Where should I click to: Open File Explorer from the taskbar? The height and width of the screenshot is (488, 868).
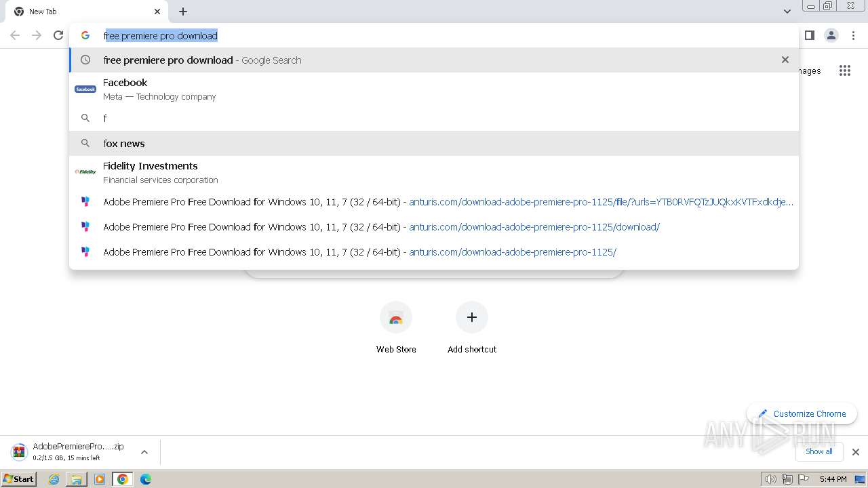pos(77,479)
